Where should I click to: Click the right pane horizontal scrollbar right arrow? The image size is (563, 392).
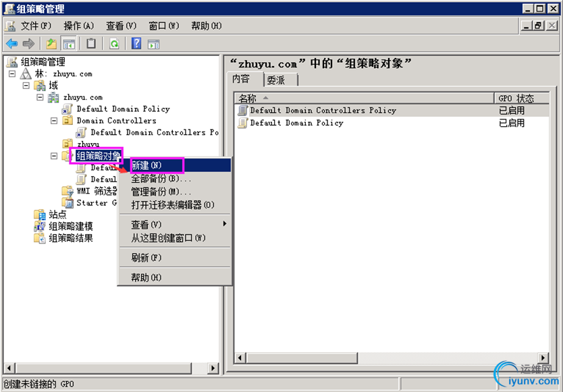tap(543, 358)
